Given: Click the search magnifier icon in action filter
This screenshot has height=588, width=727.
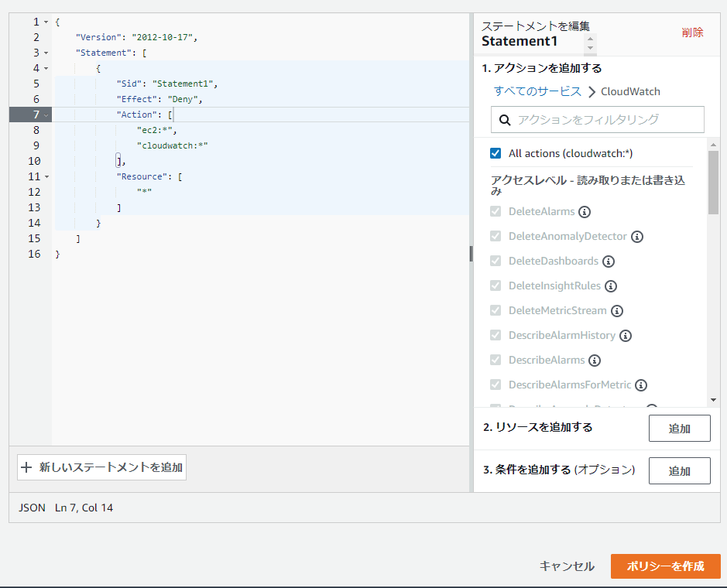Looking at the screenshot, I should click(505, 120).
